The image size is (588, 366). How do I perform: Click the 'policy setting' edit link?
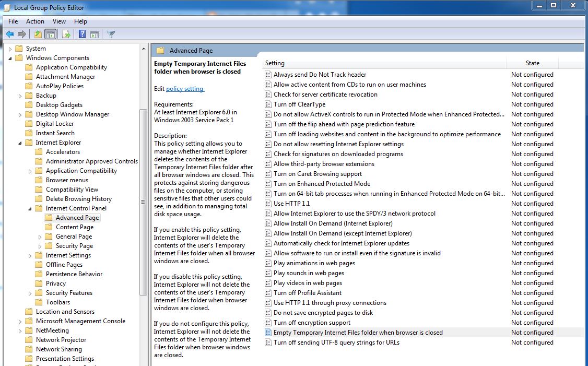click(185, 89)
